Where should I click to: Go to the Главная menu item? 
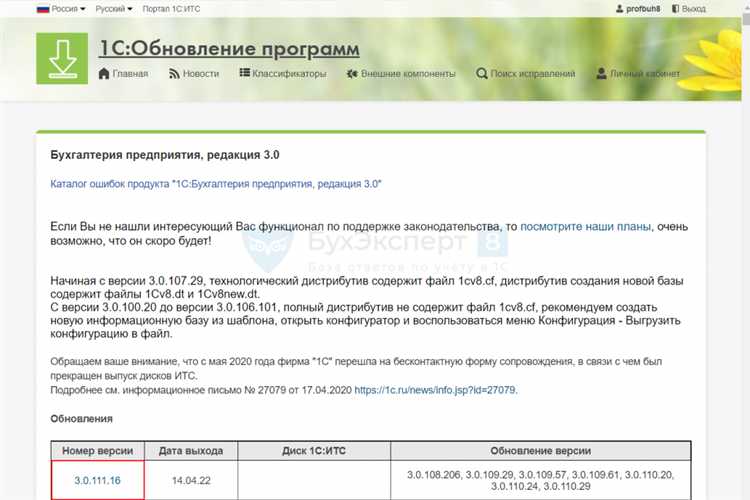click(130, 74)
